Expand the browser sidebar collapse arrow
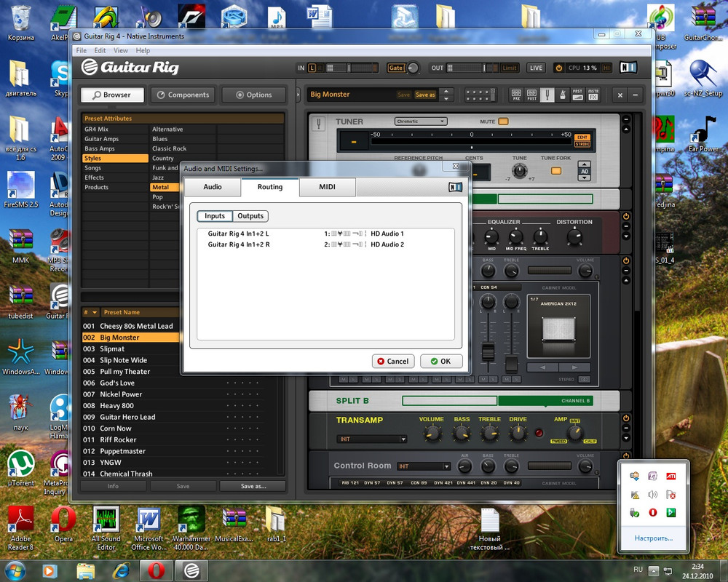 coord(298,95)
